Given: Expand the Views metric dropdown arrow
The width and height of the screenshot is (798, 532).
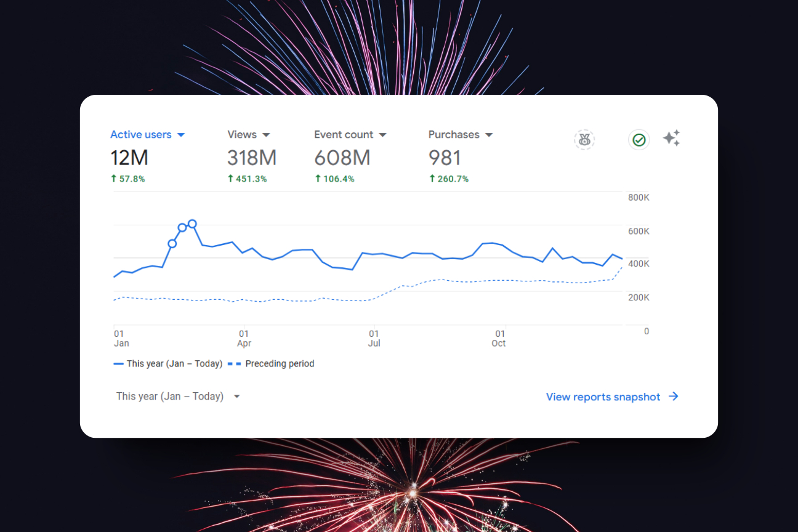Looking at the screenshot, I should [x=266, y=135].
